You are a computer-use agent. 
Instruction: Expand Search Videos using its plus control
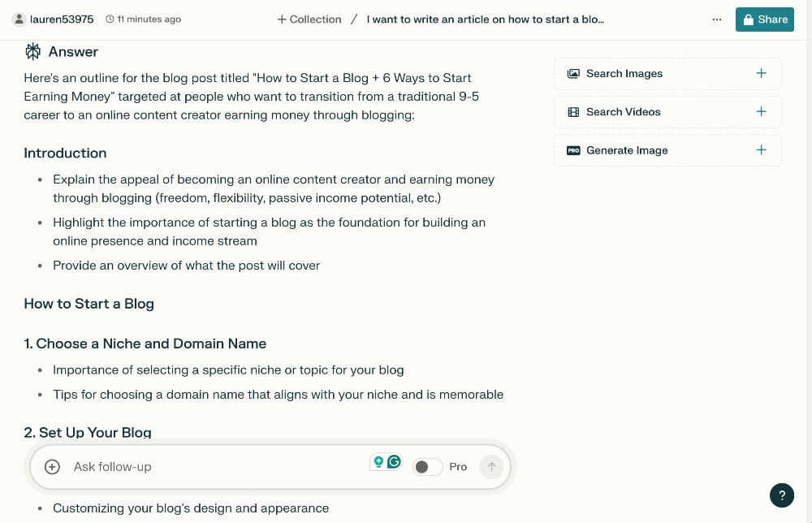(761, 111)
